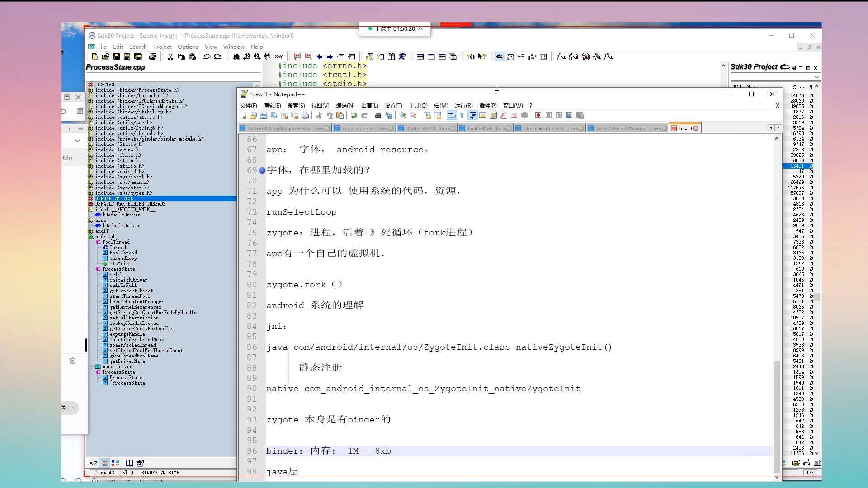Open the 语言(L) menu in Notepad++
Image resolution: width=868 pixels, height=488 pixels.
pos(369,105)
